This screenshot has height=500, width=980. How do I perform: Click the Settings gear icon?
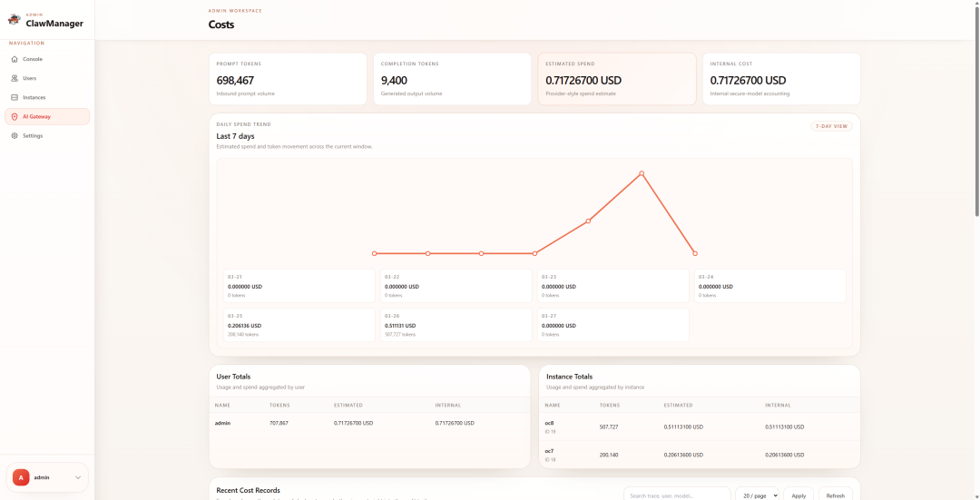pos(15,135)
